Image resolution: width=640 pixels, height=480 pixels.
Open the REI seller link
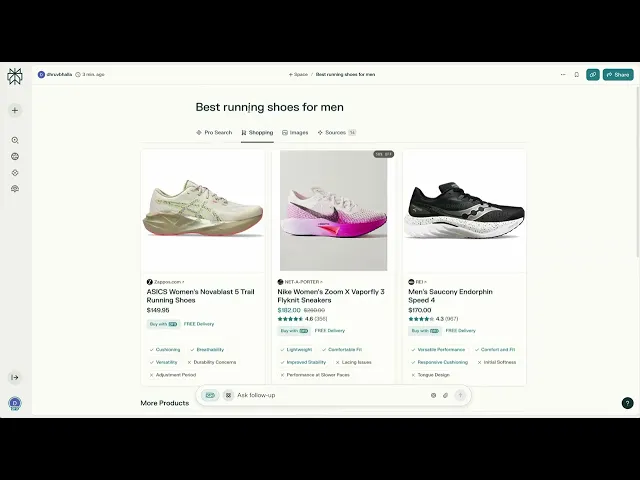(x=418, y=282)
